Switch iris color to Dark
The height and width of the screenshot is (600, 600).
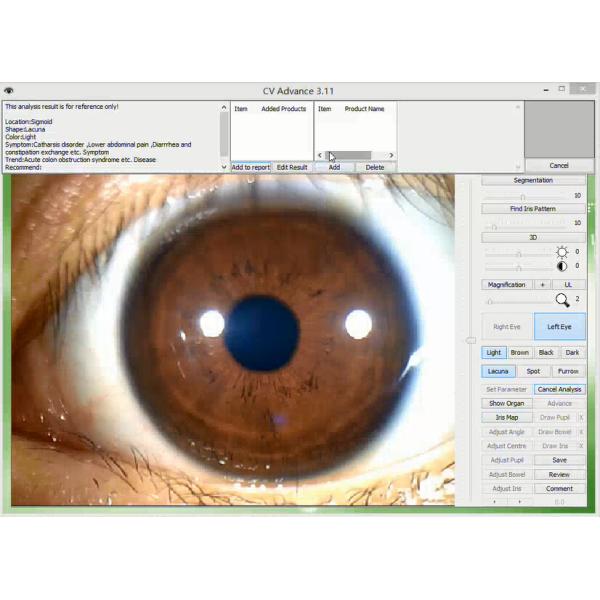[572, 353]
